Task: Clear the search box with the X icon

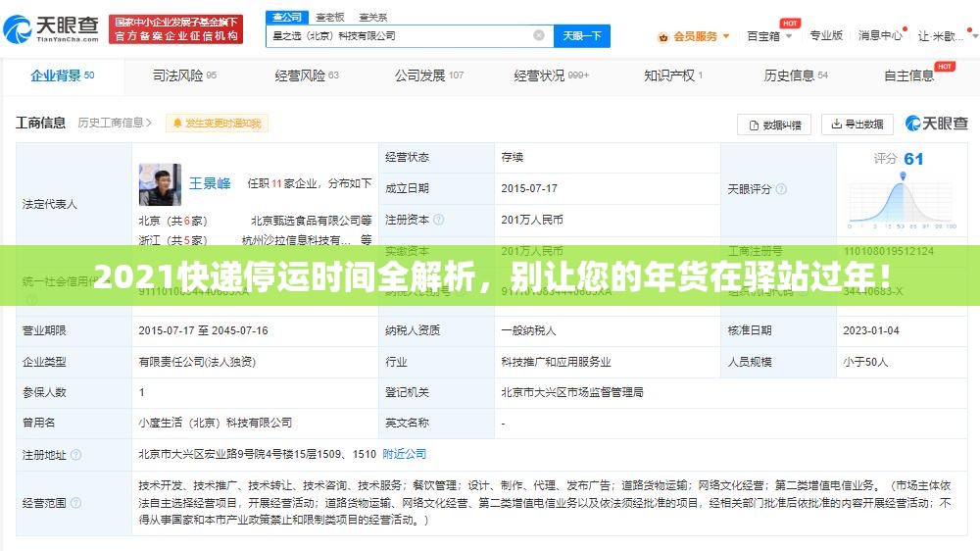Action: pyautogui.click(x=539, y=35)
